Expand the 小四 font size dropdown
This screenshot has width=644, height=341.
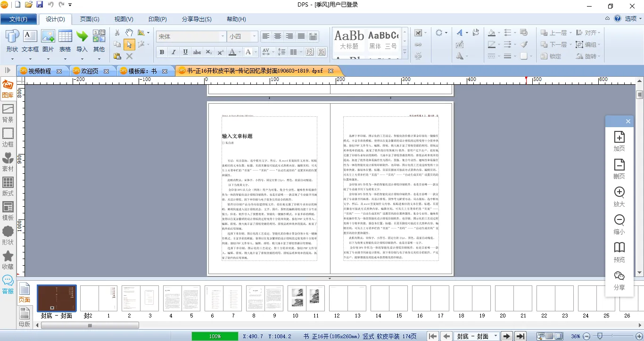255,36
